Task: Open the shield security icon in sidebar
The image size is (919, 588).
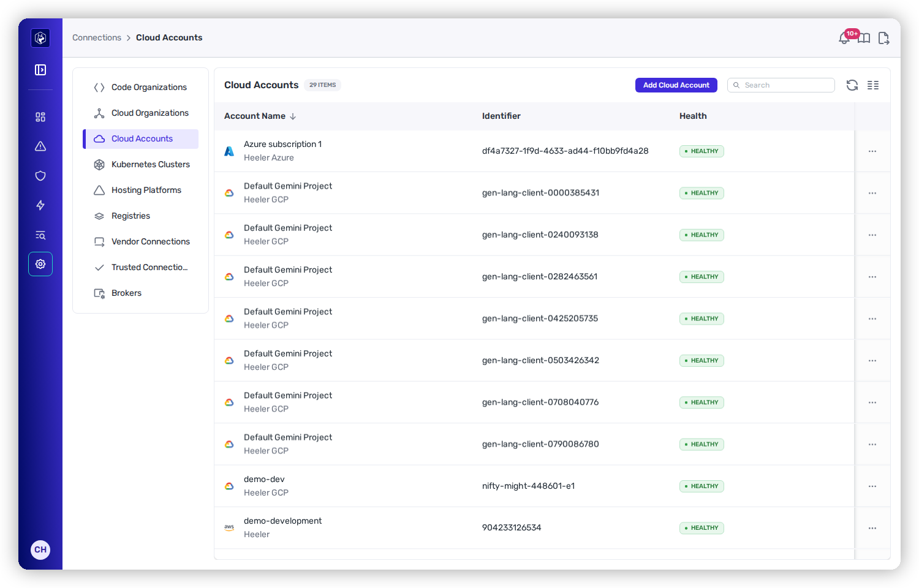Action: pos(40,176)
